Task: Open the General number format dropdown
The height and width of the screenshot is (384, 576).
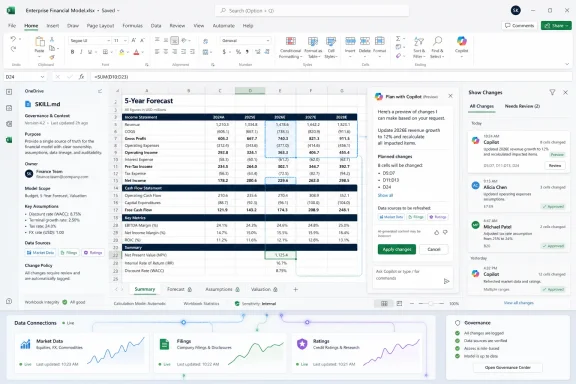Action: [268, 41]
